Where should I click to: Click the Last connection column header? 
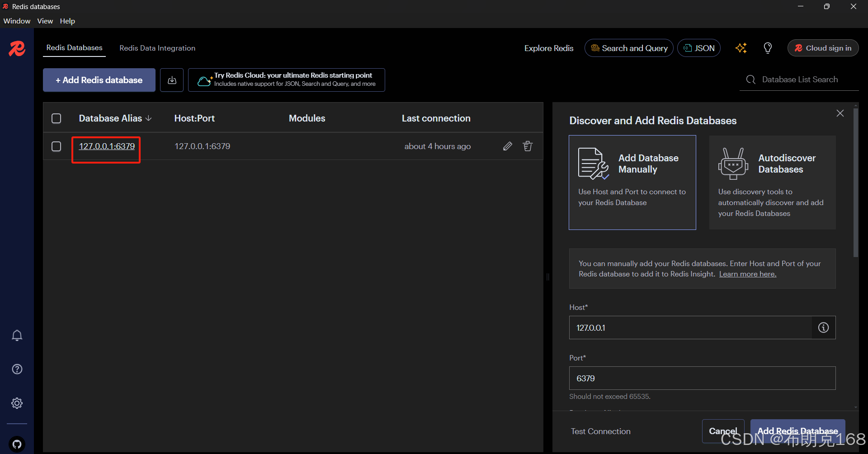pos(436,118)
